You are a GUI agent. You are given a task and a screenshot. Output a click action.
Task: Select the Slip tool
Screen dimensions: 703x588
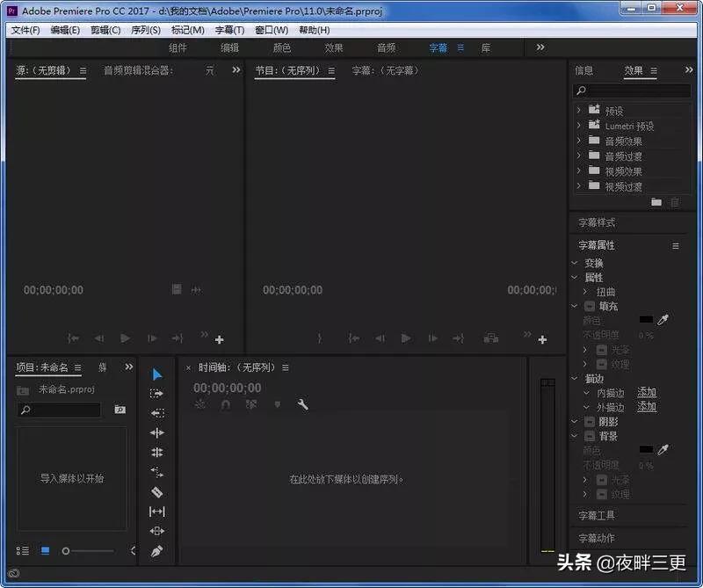[x=157, y=512]
